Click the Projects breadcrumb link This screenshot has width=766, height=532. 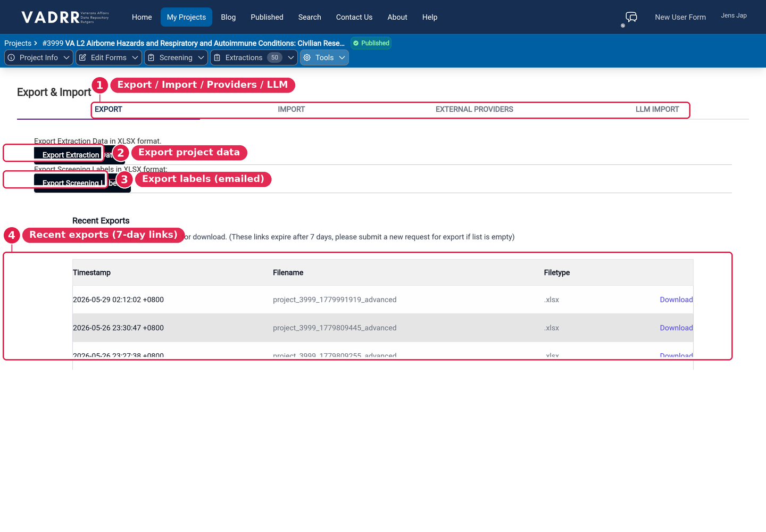point(18,43)
